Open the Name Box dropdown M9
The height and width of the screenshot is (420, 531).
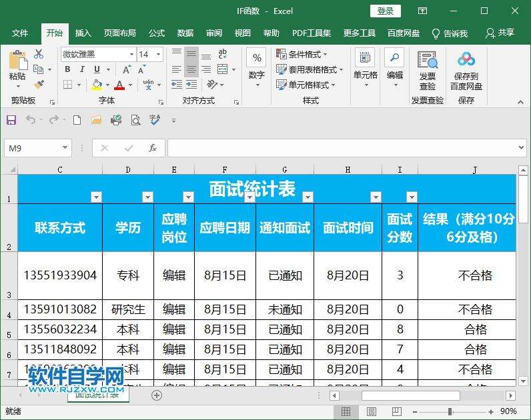coord(65,148)
